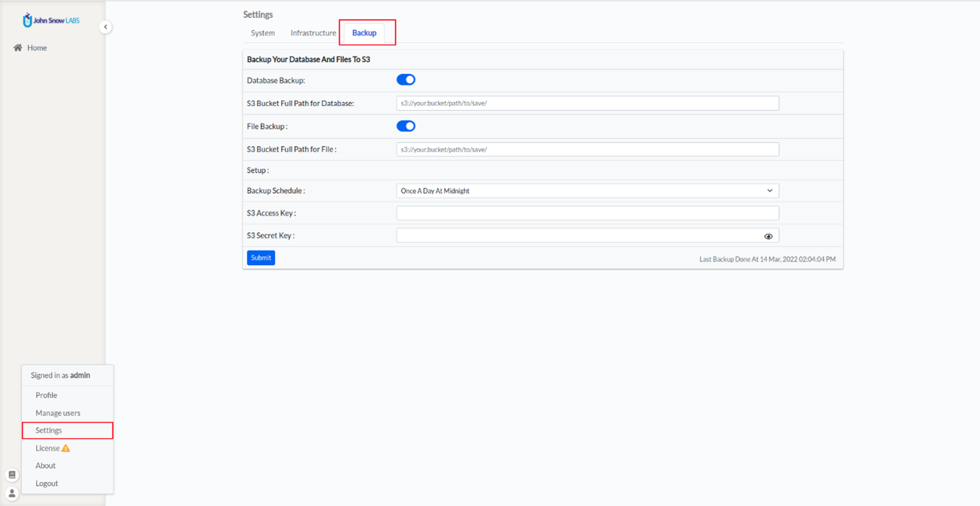Click the License warning triangle icon
The width and height of the screenshot is (980, 506).
click(66, 448)
